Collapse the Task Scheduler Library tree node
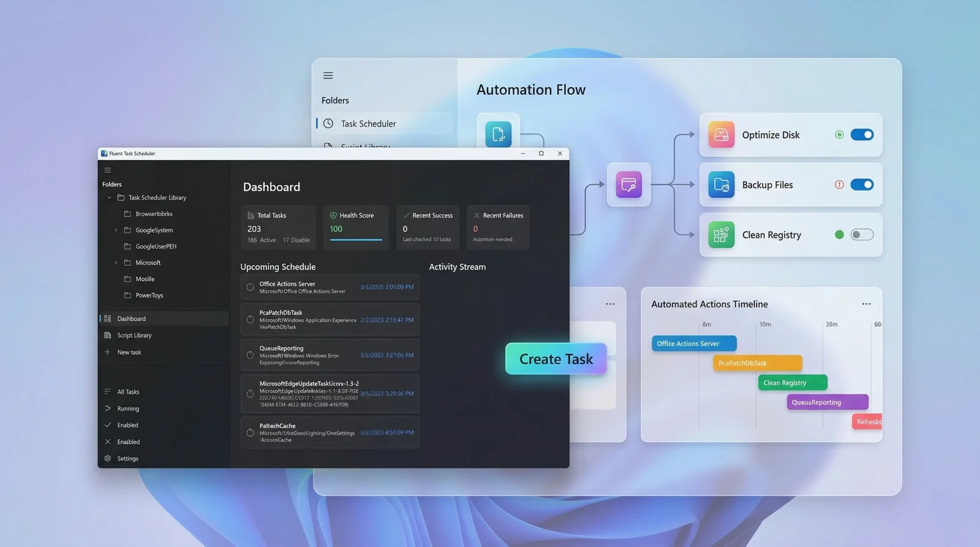The width and height of the screenshot is (980, 547). tap(110, 198)
